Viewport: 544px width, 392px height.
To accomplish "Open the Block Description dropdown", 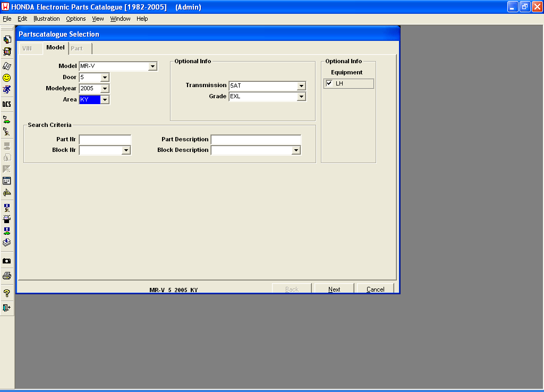I will [296, 150].
